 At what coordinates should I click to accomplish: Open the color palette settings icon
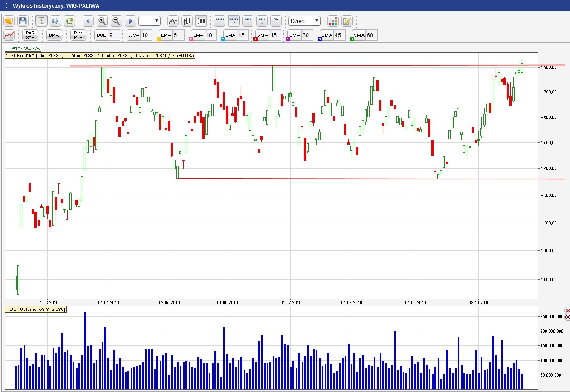pyautogui.click(x=333, y=21)
